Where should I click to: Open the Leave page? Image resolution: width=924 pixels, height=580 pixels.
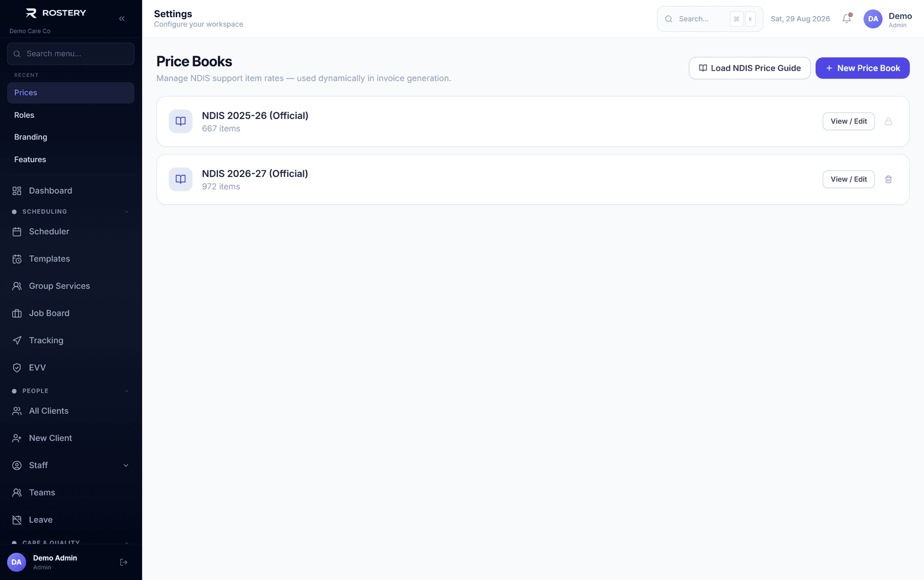(x=70, y=520)
